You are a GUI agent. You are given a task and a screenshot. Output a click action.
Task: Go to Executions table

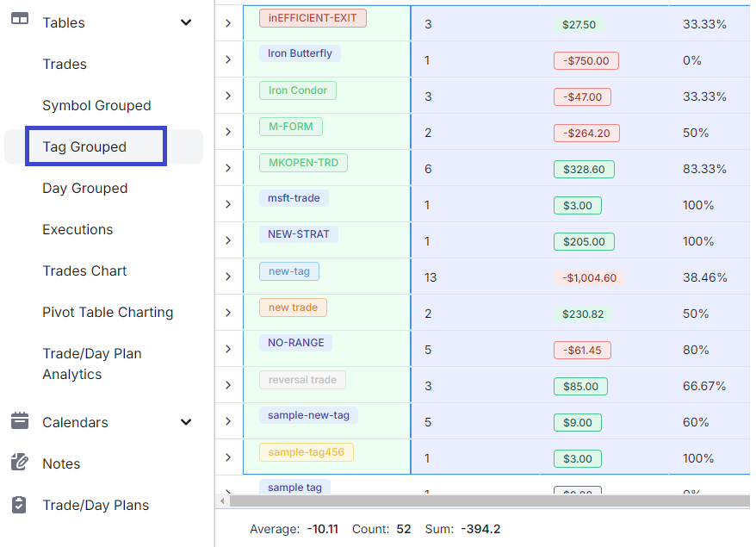click(x=77, y=229)
